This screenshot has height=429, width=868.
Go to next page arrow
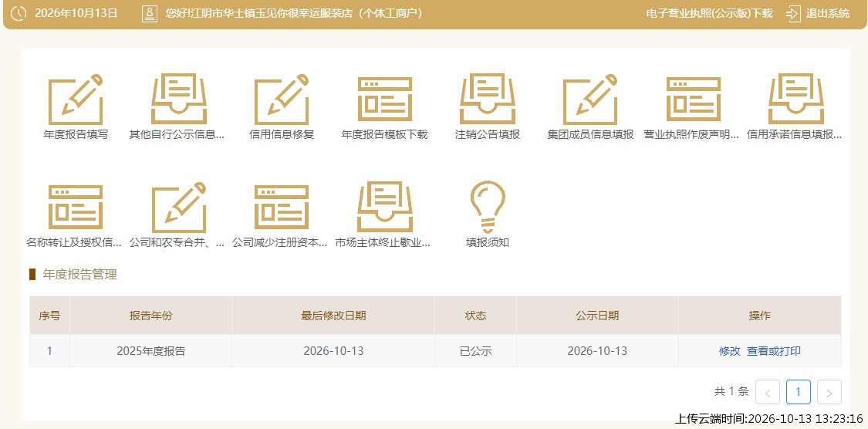tap(829, 393)
